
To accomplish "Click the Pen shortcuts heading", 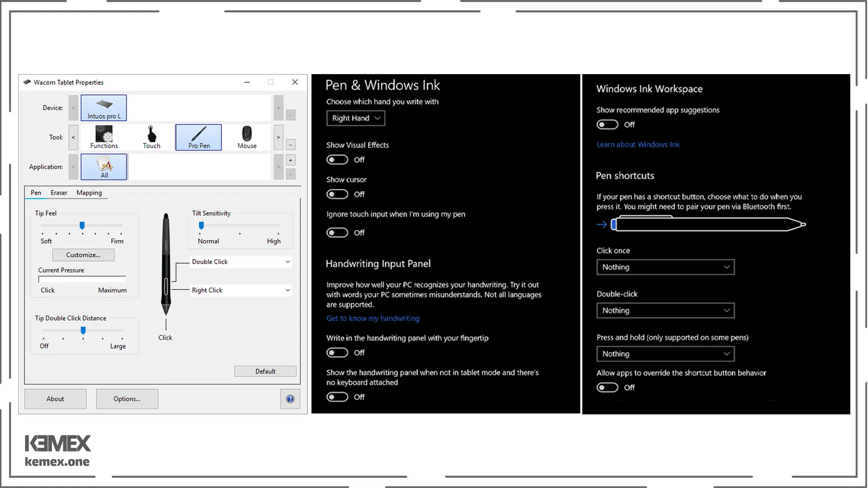I will [x=625, y=176].
